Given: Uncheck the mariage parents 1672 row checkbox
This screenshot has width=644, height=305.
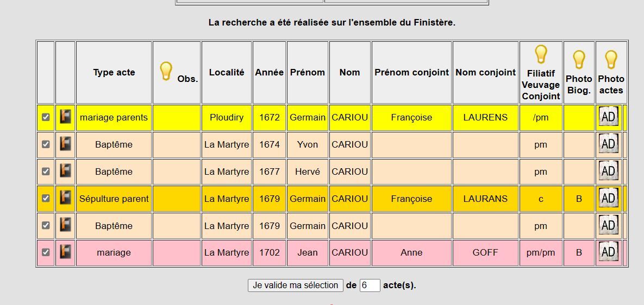Looking at the screenshot, I should (46, 117).
